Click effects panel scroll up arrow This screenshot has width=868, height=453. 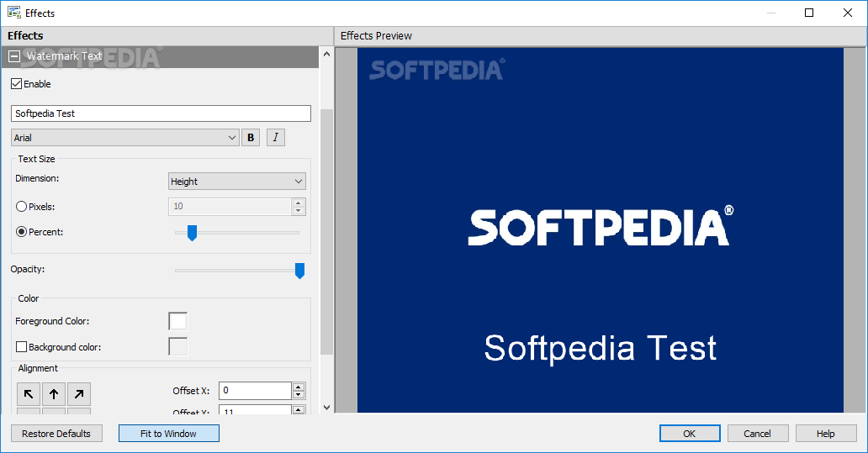tap(326, 54)
